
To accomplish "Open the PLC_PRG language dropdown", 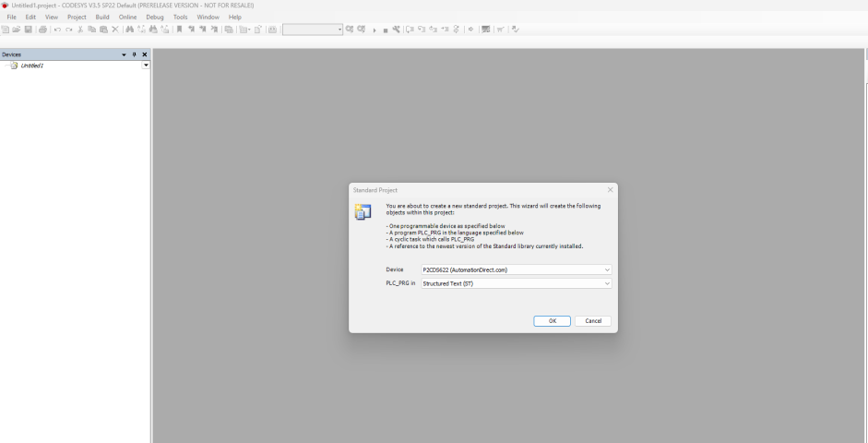I will coord(607,283).
